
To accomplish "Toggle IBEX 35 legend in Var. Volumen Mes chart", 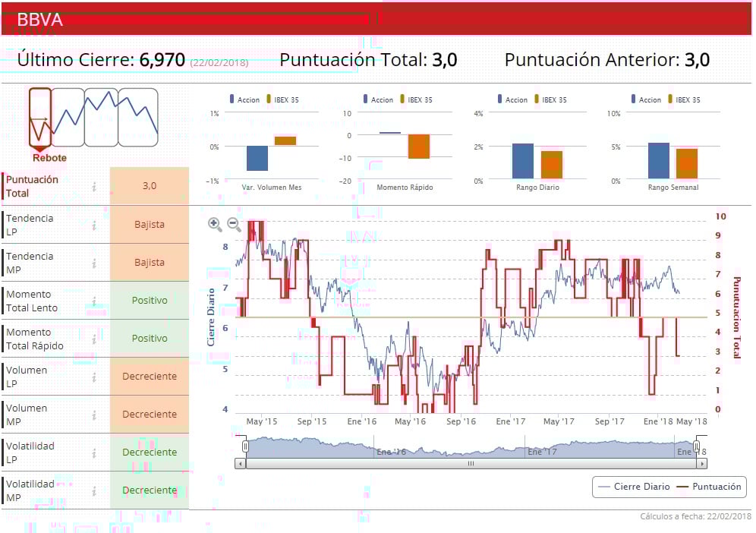I will (x=282, y=99).
